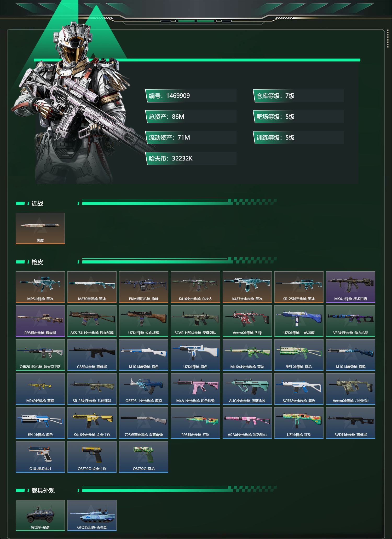This screenshot has height=539, width=392.
Task: Open the GTQ35坦克-色彩蓝 tank skin
Action: [x=92, y=515]
